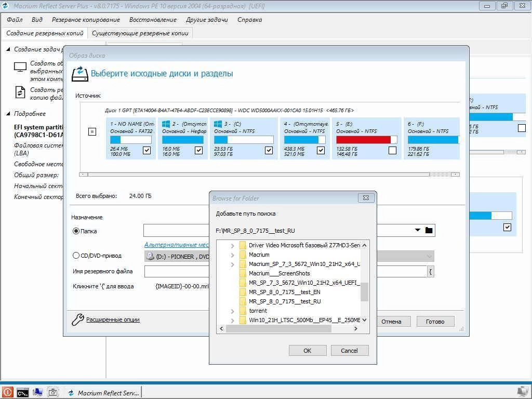Viewport: 532px width, 399px height.
Task: Click folder tree horizontal scroll right arrow
Action: tap(355, 328)
